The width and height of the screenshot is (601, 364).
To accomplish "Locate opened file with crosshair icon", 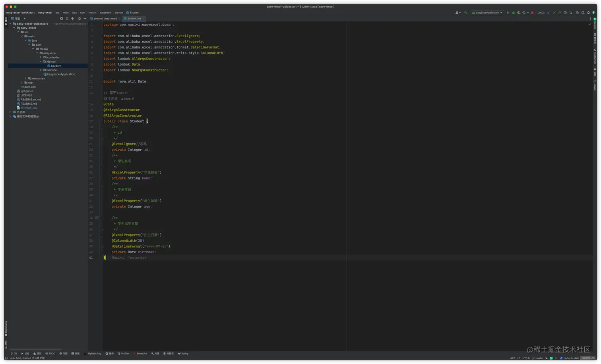I will point(62,19).
